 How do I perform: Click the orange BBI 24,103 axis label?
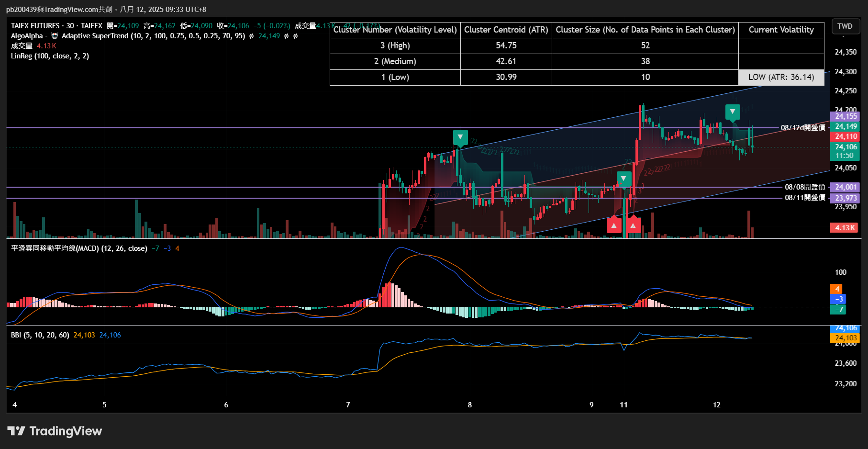pos(846,338)
